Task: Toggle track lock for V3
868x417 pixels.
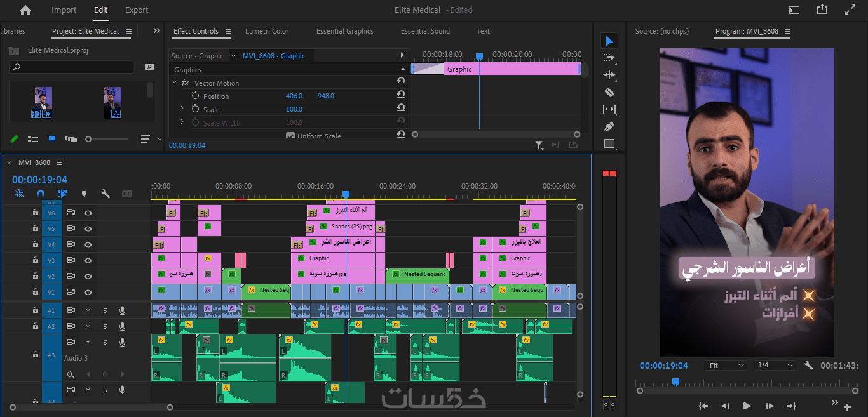Action: (x=36, y=260)
